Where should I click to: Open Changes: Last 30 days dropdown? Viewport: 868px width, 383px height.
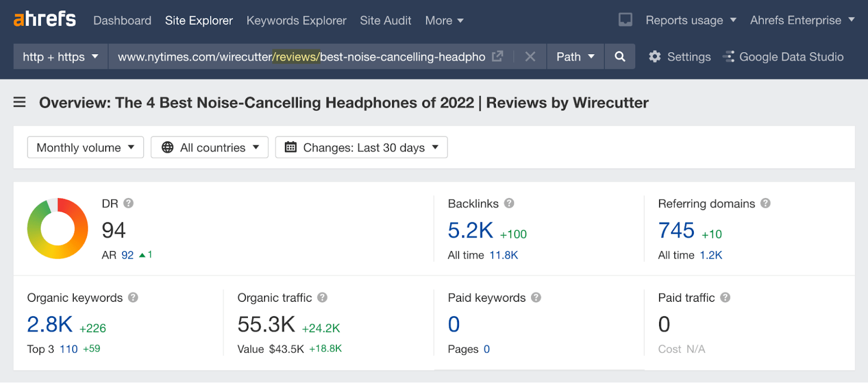pyautogui.click(x=361, y=148)
